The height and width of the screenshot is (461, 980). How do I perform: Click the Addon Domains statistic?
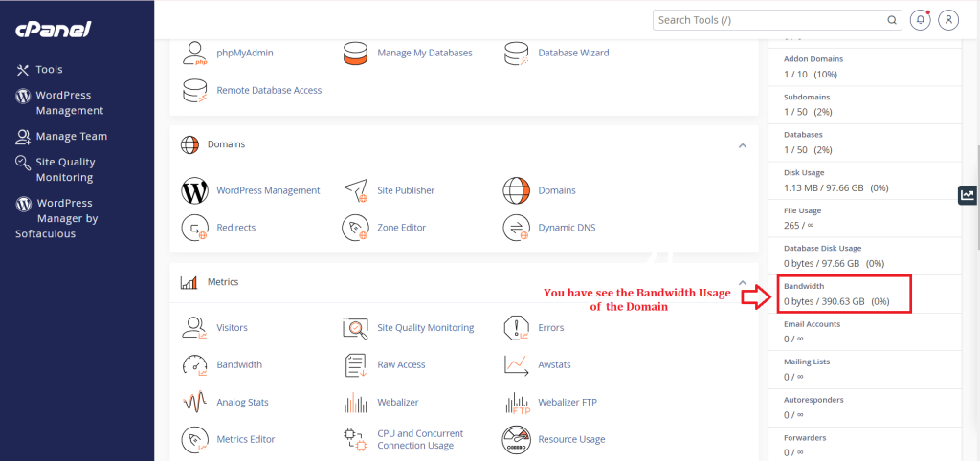[864, 66]
